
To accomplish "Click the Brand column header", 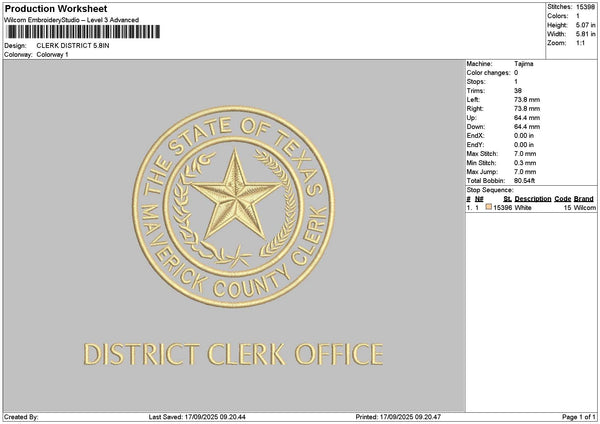I will click(586, 199).
